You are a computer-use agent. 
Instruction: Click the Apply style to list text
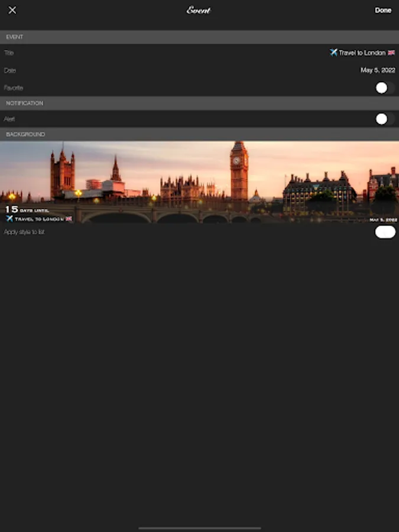point(24,232)
